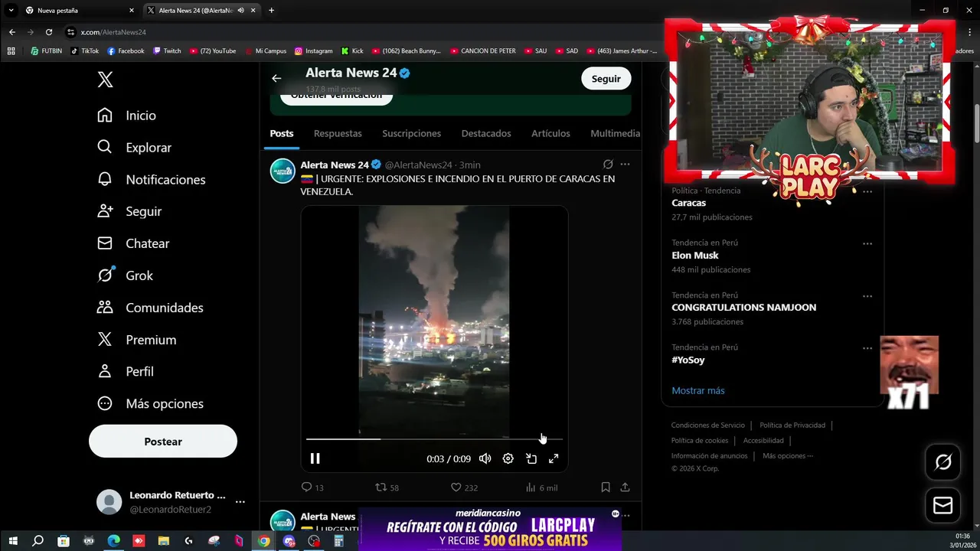
Task: Open Alerta News 24 avatar on tweet
Action: point(283,171)
